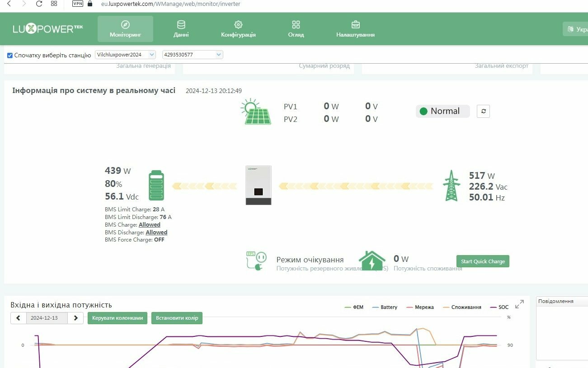
Task: Expand the chart with the fullscreen arrows icon
Action: tap(519, 304)
